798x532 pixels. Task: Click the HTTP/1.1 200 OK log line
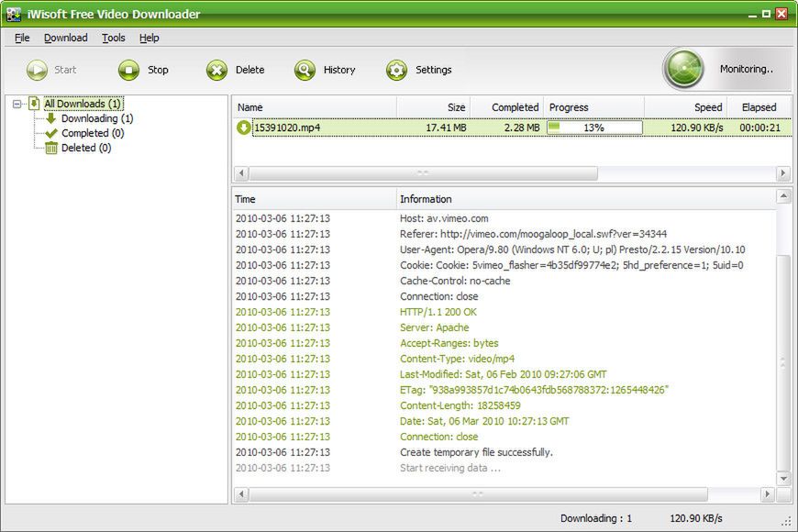tap(438, 312)
